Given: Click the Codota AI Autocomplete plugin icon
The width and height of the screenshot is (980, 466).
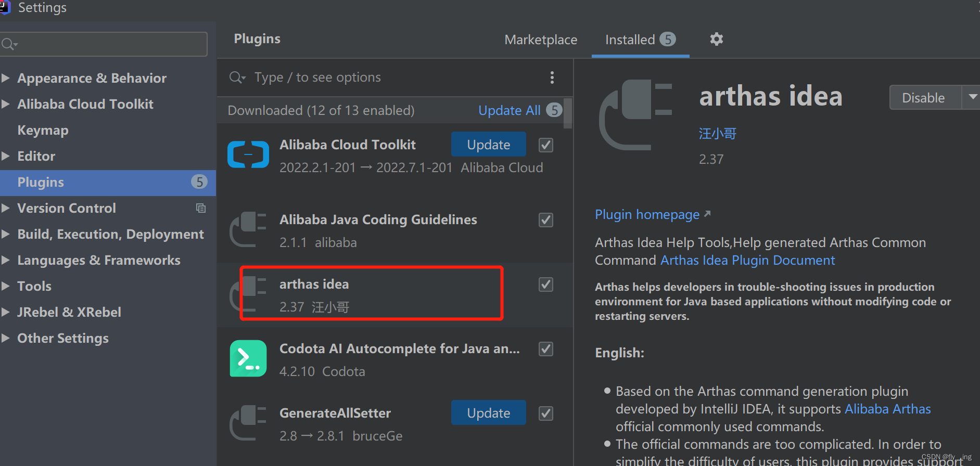Looking at the screenshot, I should (x=248, y=358).
